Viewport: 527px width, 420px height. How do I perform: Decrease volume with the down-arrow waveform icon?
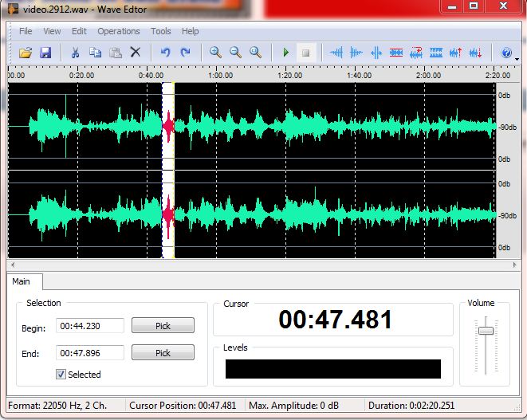pos(476,53)
